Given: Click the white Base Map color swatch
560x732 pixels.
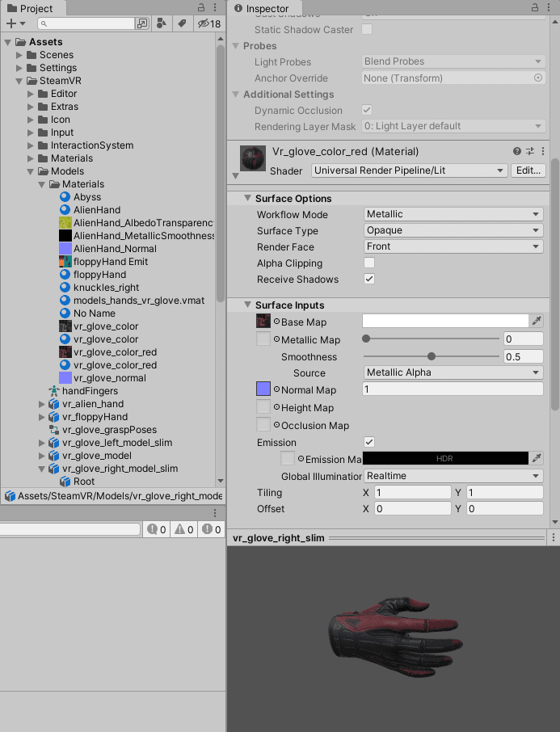Looking at the screenshot, I should [x=444, y=322].
